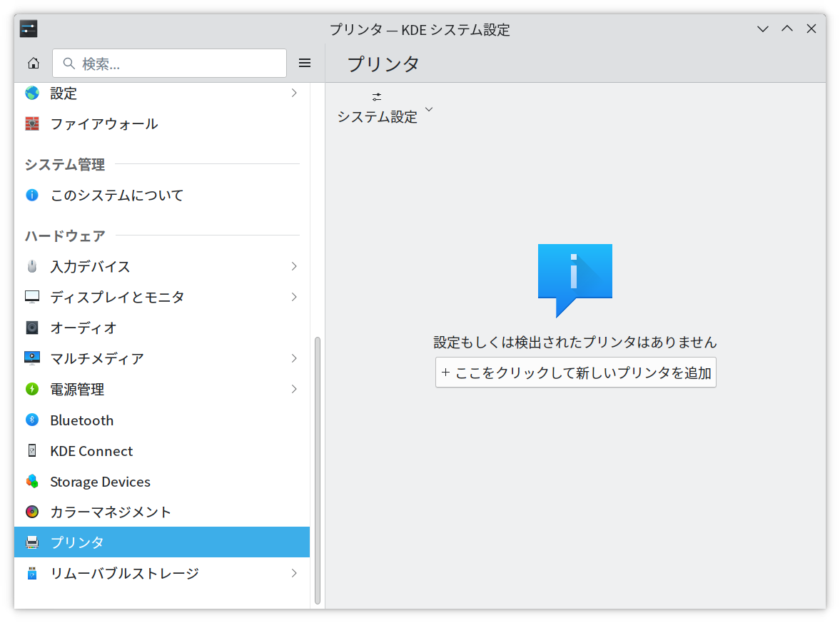840x623 pixels.
Task: Open このシステムについて page
Action: tap(162, 195)
